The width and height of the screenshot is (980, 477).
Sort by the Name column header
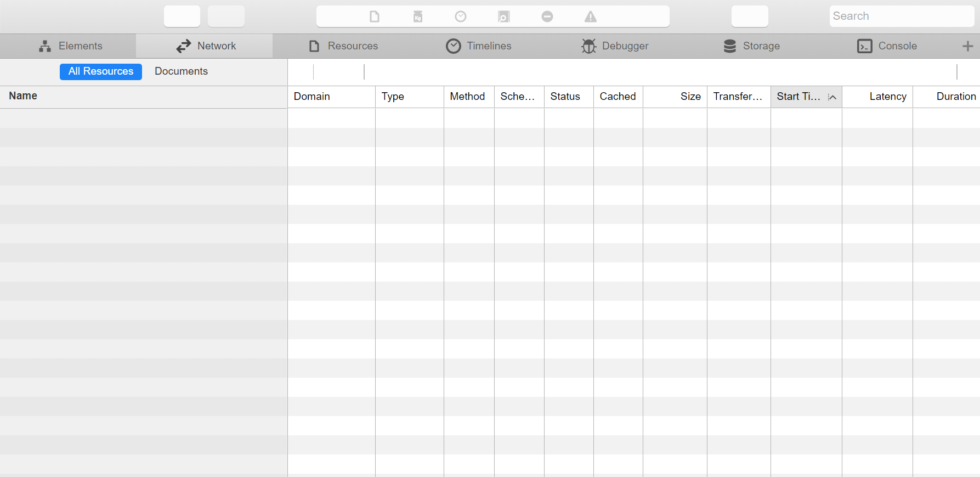144,97
